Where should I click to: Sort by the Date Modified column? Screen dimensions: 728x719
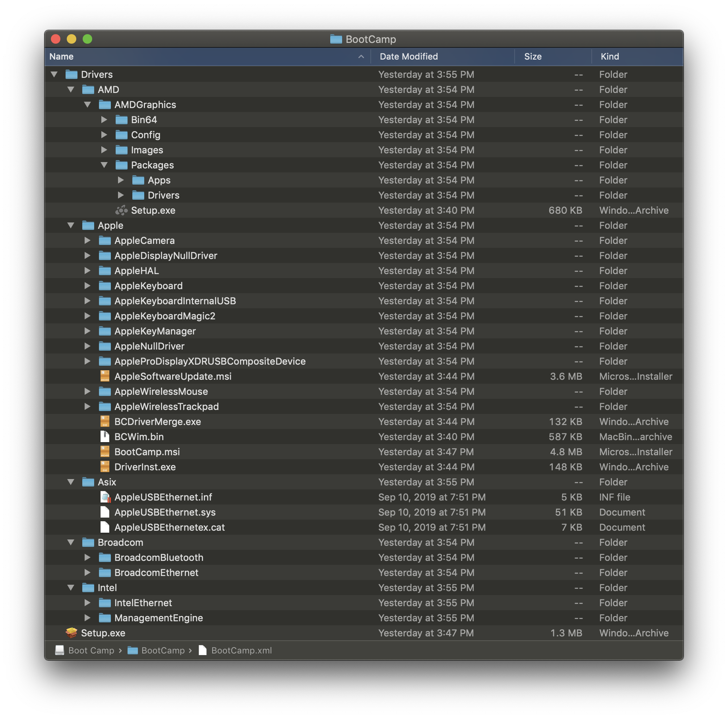coord(443,56)
